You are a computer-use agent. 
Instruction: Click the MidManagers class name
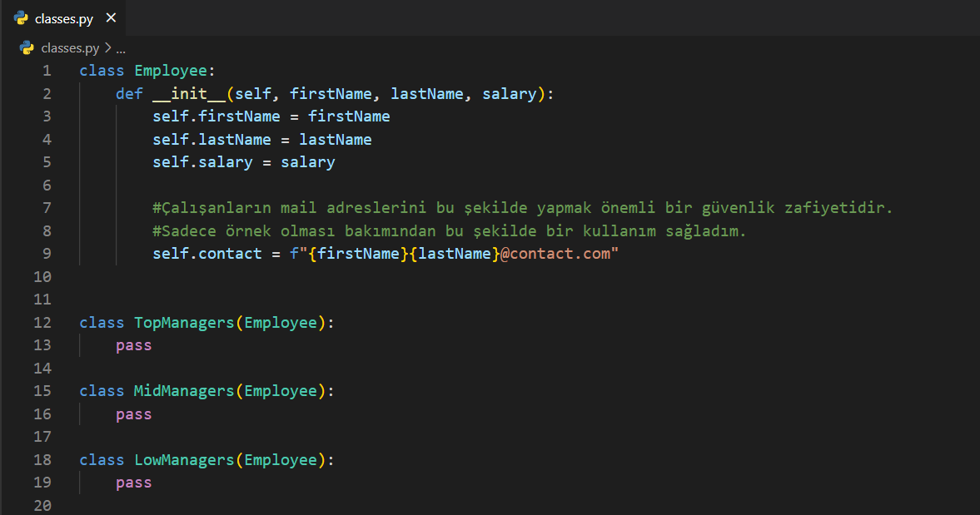[184, 391]
